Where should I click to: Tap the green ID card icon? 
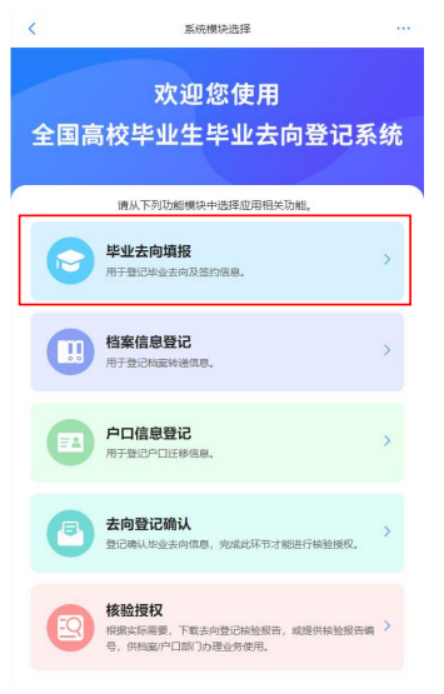click(70, 442)
